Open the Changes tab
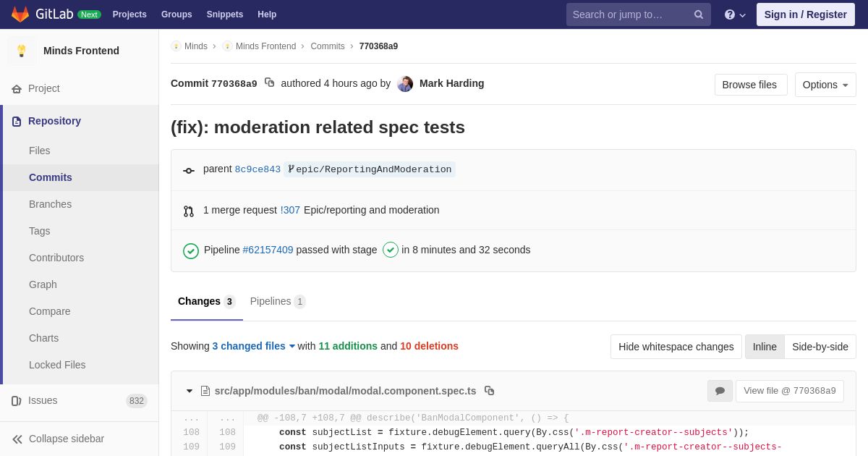The height and width of the screenshot is (456, 868). (x=207, y=302)
